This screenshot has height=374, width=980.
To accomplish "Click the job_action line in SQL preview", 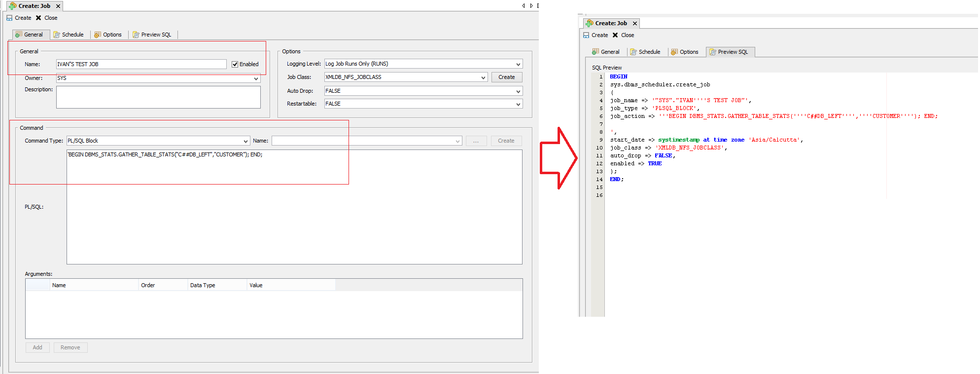I will [774, 116].
